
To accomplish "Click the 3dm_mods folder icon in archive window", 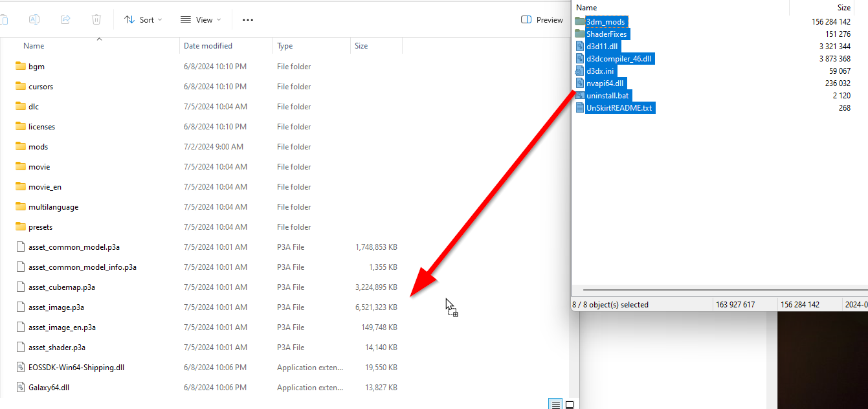I will tap(579, 21).
